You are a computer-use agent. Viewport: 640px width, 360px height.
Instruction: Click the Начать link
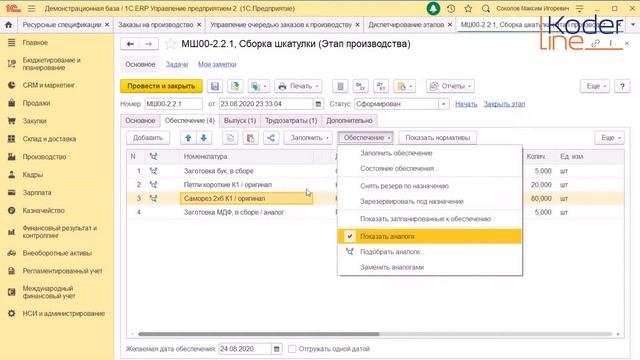click(466, 104)
